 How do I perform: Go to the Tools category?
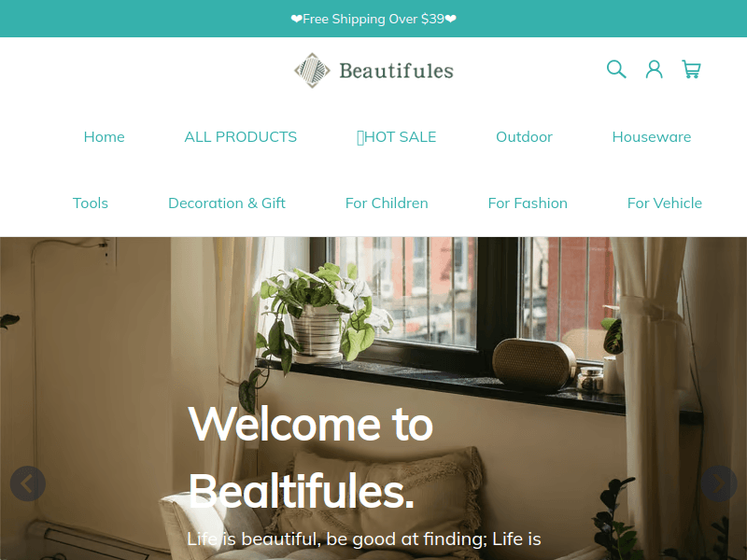coord(90,203)
